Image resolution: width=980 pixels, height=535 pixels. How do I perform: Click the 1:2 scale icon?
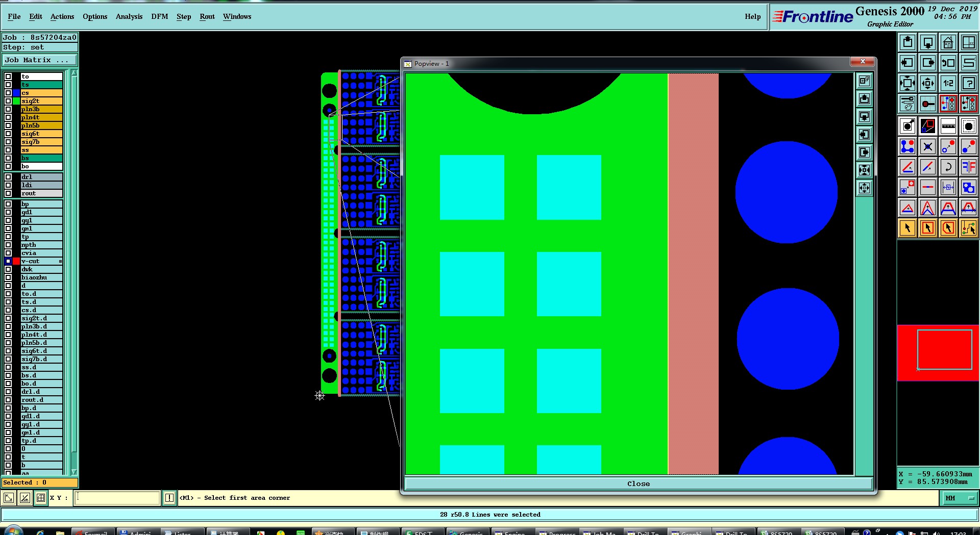[x=948, y=83]
